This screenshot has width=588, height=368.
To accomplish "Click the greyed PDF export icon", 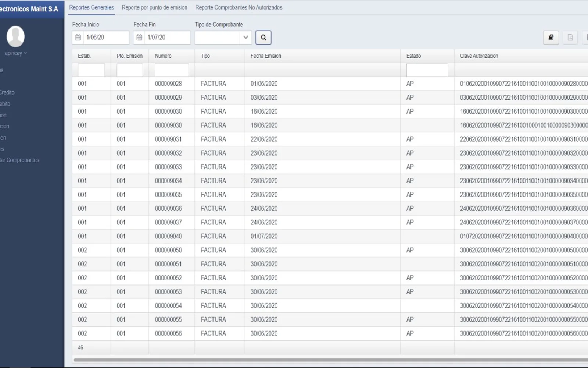I will click(570, 37).
